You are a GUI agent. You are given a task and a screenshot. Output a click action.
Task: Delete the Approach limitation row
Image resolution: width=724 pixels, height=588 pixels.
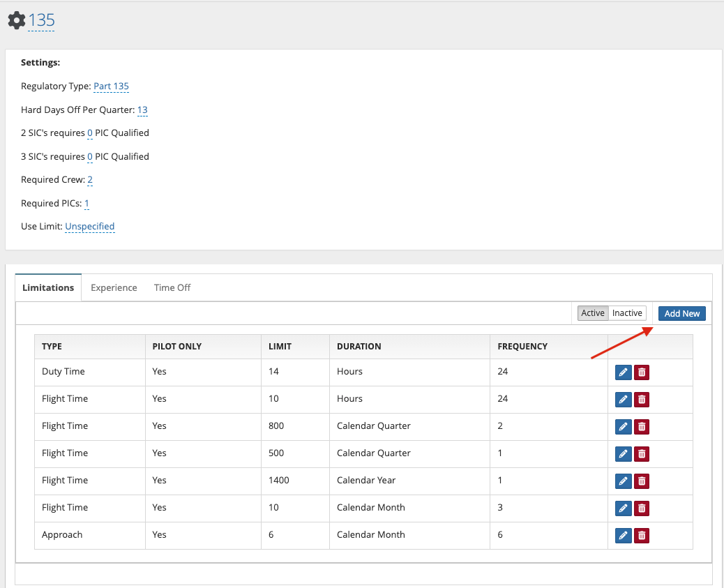coord(642,536)
